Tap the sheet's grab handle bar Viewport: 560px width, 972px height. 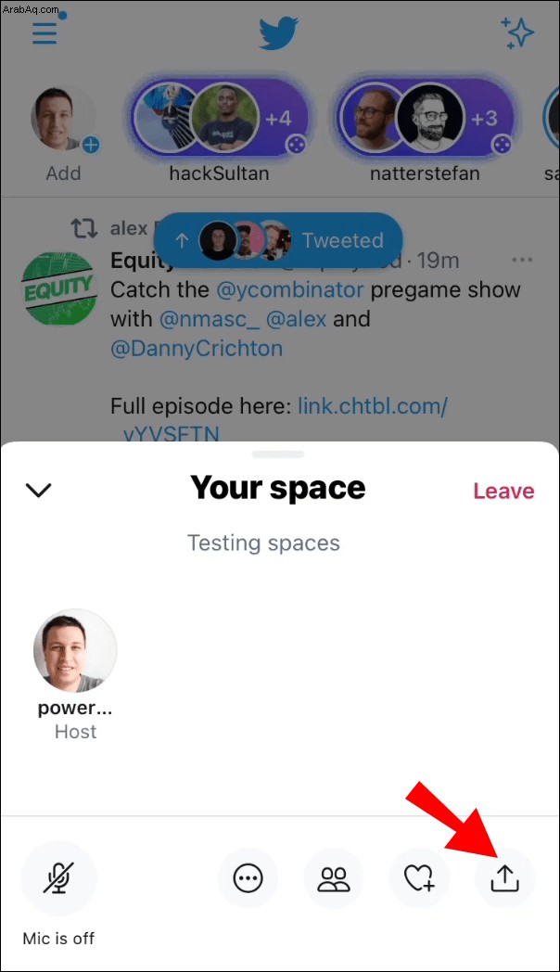tap(278, 454)
